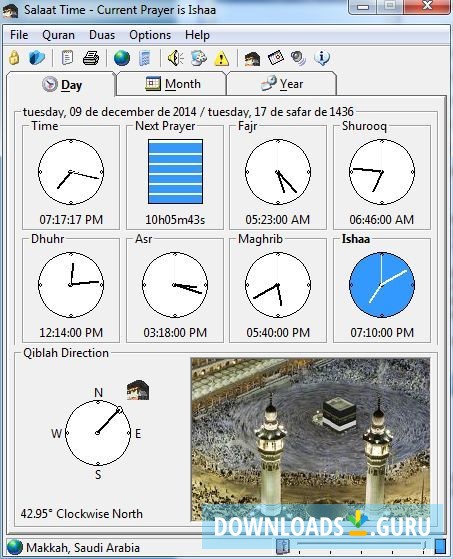Click the 07:17:17 PM current time text
This screenshot has width=453, height=559.
[71, 220]
